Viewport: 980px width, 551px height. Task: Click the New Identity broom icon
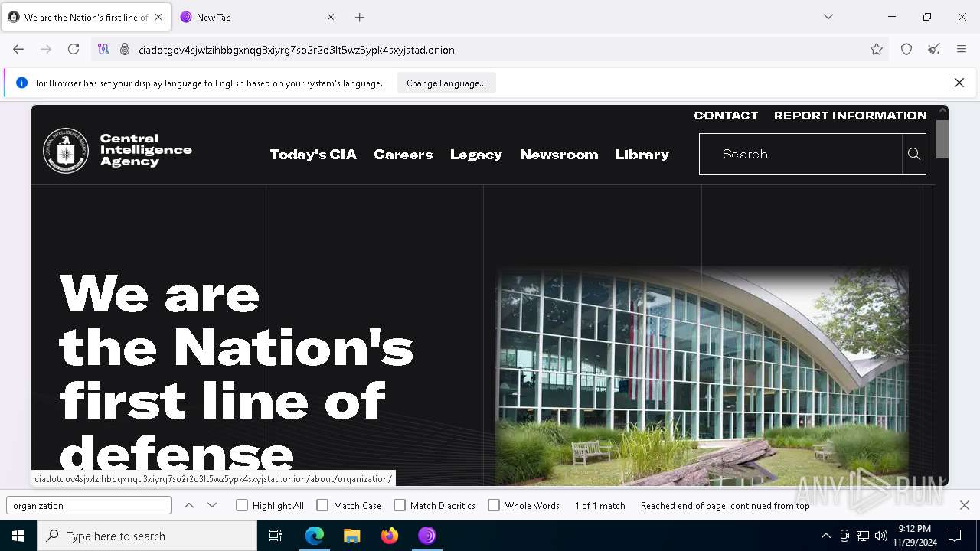[x=934, y=49]
